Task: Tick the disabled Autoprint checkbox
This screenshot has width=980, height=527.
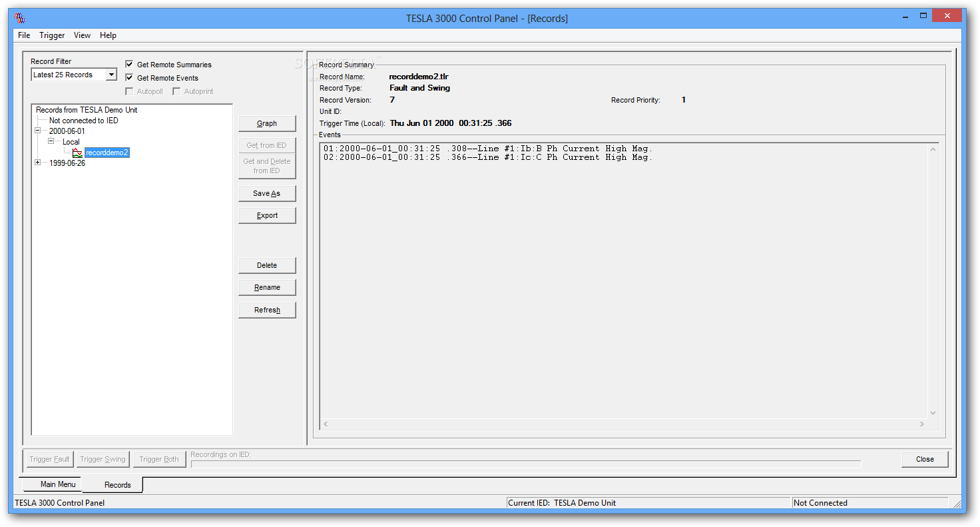Action: 176,91
